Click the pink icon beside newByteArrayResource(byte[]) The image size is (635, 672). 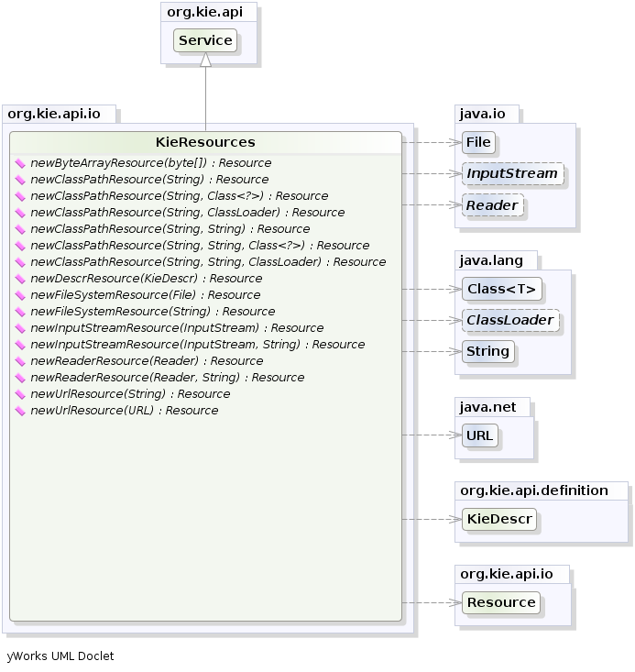pyautogui.click(x=21, y=163)
